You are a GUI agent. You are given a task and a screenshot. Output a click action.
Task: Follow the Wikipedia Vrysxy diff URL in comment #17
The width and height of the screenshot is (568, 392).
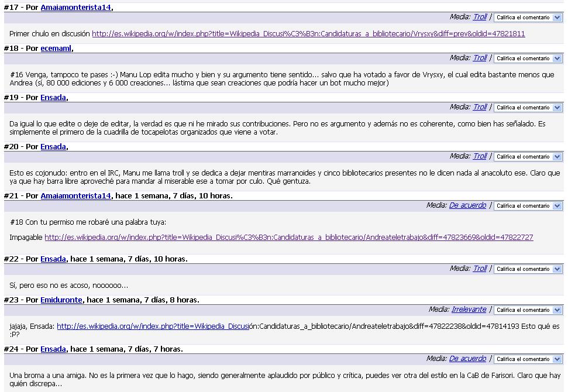coord(308,34)
